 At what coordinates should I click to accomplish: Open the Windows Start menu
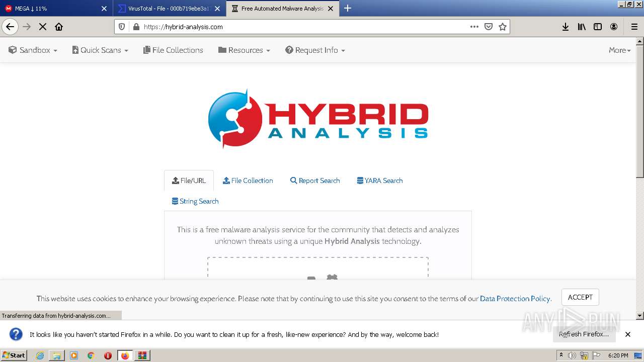click(14, 355)
